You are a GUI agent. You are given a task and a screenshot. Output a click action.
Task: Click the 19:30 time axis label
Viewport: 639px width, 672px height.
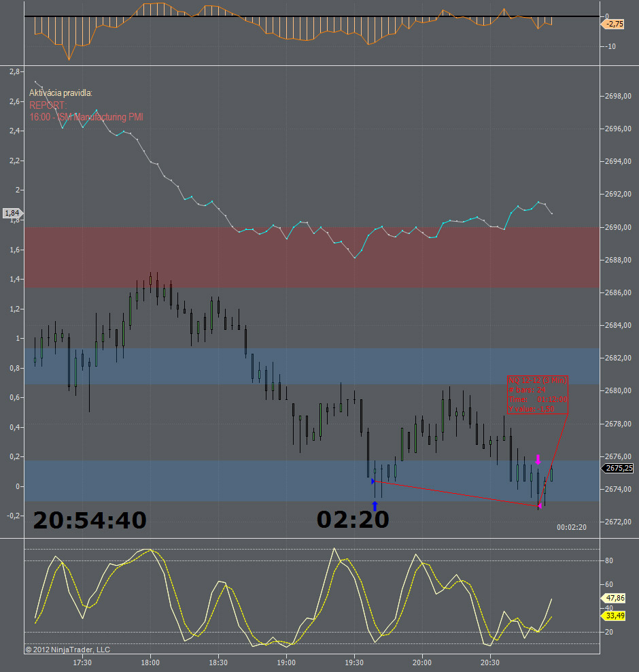click(x=354, y=662)
